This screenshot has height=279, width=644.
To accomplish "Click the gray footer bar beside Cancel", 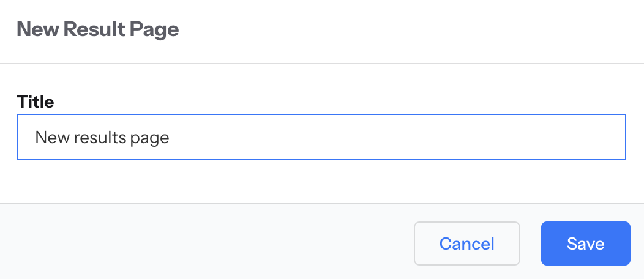I will pos(208,244).
